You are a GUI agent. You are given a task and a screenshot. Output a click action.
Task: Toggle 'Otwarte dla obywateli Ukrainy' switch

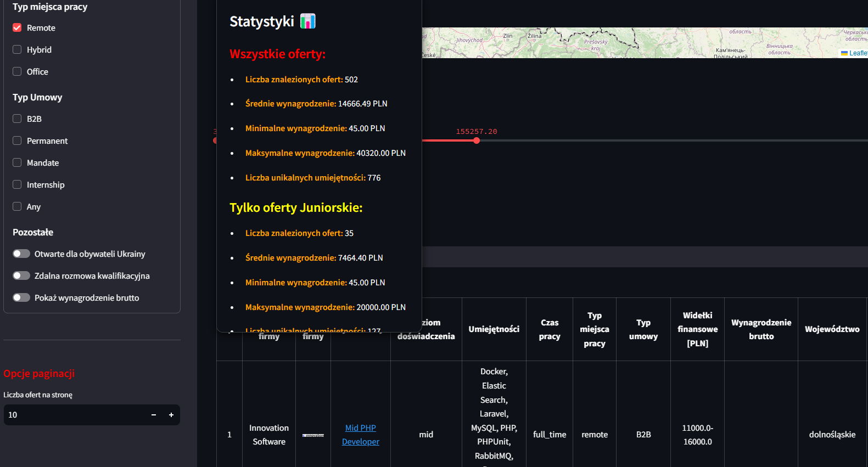coord(21,254)
